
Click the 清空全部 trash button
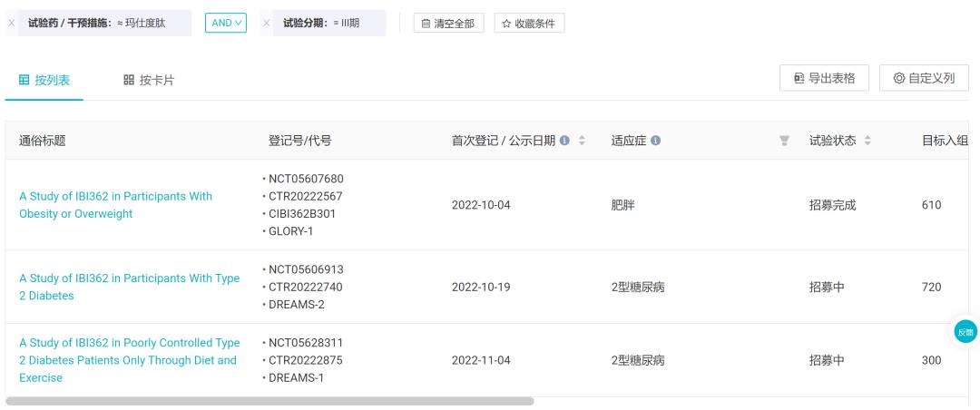[x=448, y=24]
